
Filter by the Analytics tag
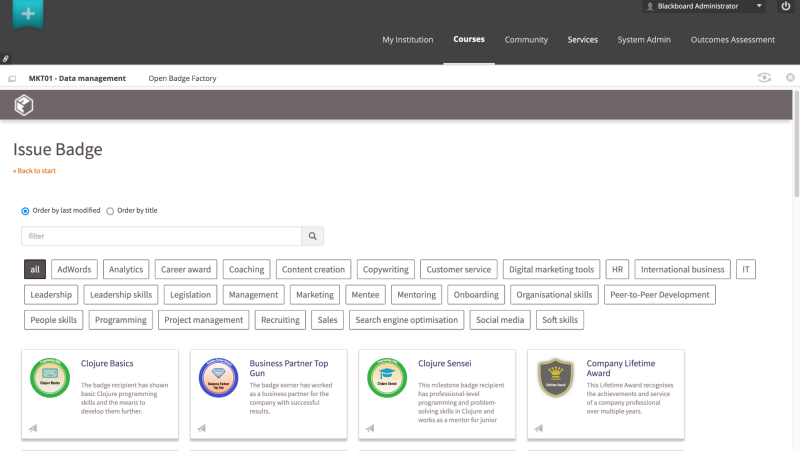(x=126, y=269)
